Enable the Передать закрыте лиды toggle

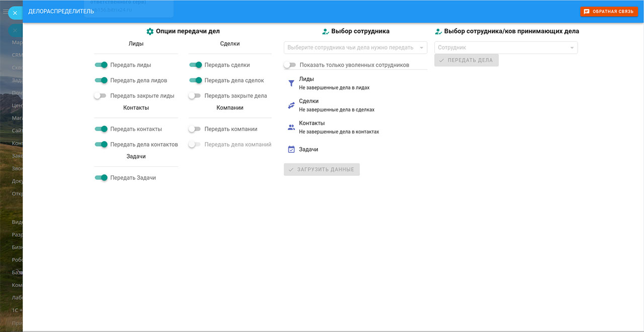click(100, 96)
